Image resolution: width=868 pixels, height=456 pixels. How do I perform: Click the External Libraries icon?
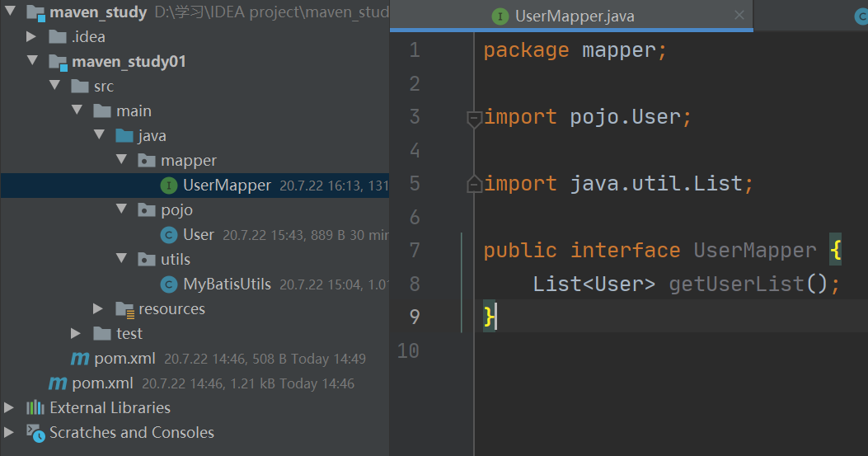(x=35, y=408)
